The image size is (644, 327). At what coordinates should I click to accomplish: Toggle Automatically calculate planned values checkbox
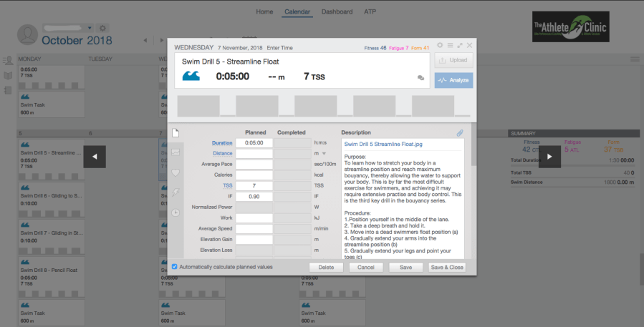point(175,267)
